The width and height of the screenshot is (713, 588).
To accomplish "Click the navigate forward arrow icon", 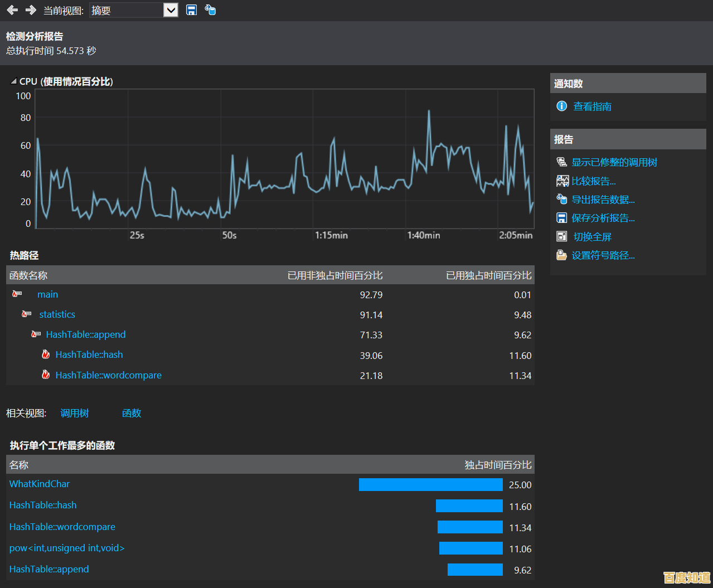I will click(x=31, y=10).
